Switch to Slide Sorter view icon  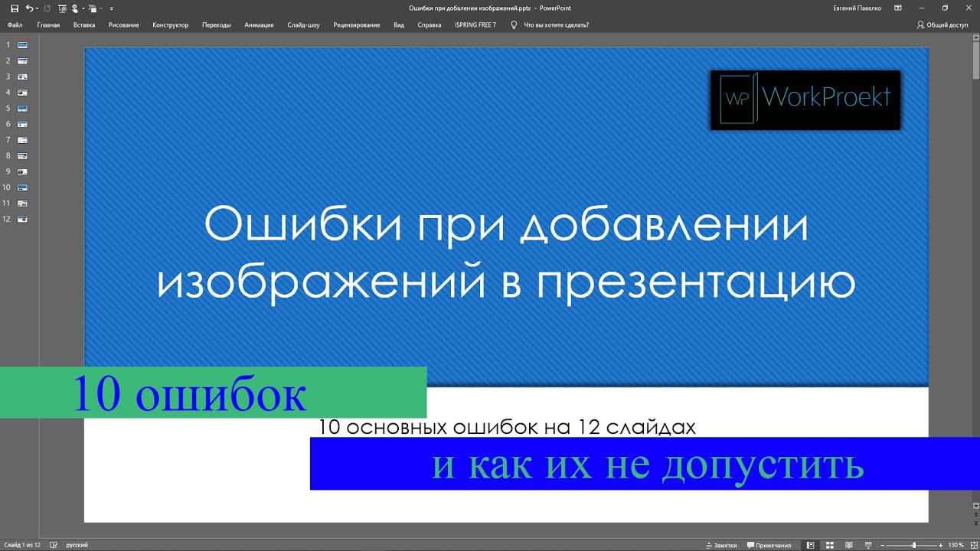click(830, 545)
